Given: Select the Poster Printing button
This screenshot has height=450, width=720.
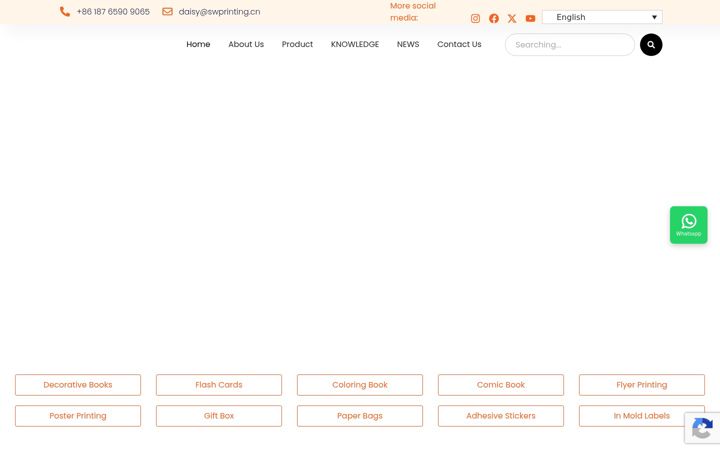Looking at the screenshot, I should tap(78, 416).
